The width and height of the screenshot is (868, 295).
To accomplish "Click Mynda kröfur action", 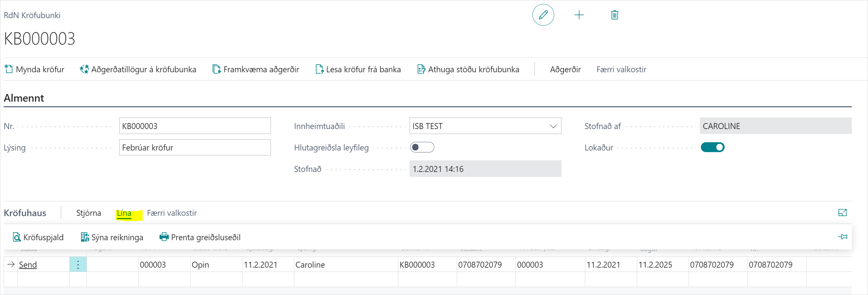I will [x=34, y=69].
